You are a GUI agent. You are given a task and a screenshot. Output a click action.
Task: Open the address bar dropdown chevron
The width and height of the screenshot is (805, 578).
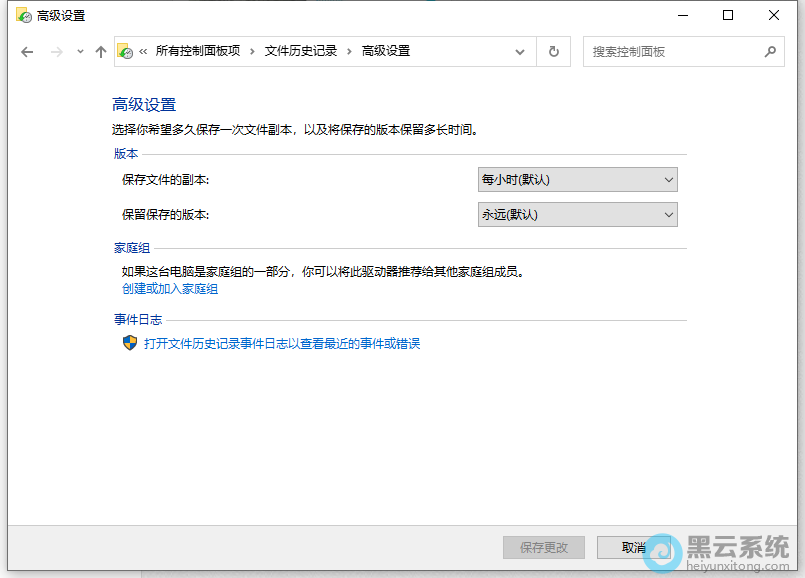pyautogui.click(x=519, y=51)
